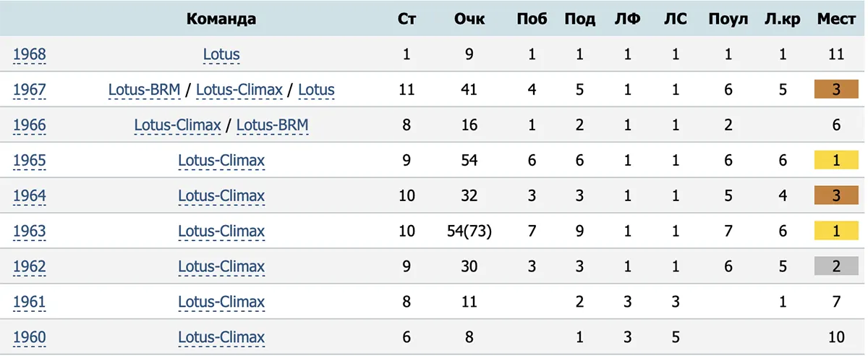Click Lotus-Climax link in the 1967 row

239,90
